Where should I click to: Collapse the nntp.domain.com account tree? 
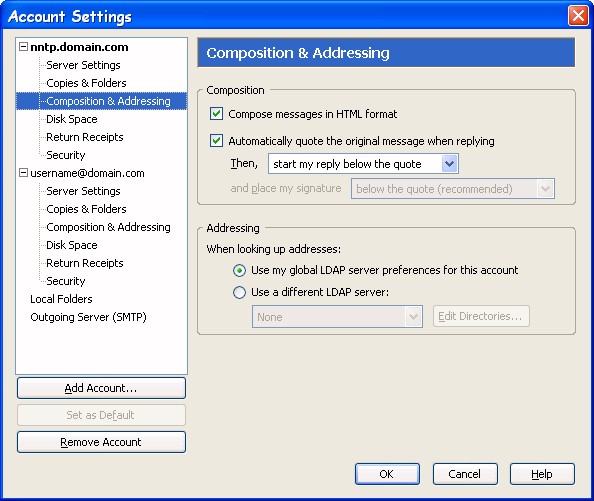coord(23,47)
